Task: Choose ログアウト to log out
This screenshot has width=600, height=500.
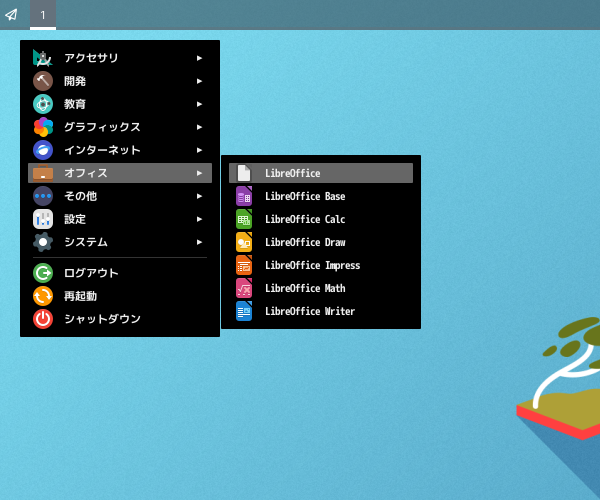Action: (x=120, y=273)
